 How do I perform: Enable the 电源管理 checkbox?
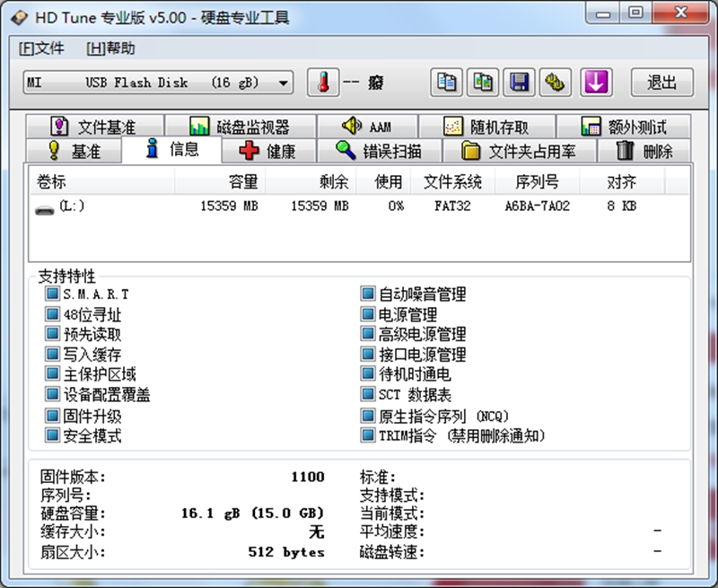click(x=368, y=314)
